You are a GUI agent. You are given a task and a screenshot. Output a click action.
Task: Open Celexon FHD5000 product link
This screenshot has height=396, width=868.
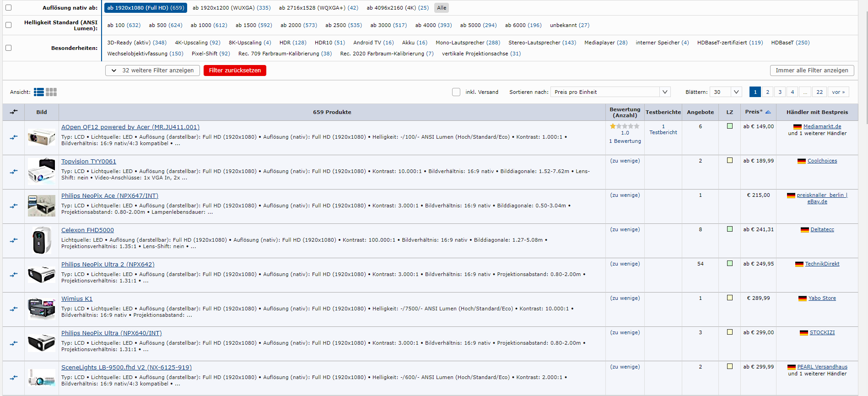pos(87,230)
